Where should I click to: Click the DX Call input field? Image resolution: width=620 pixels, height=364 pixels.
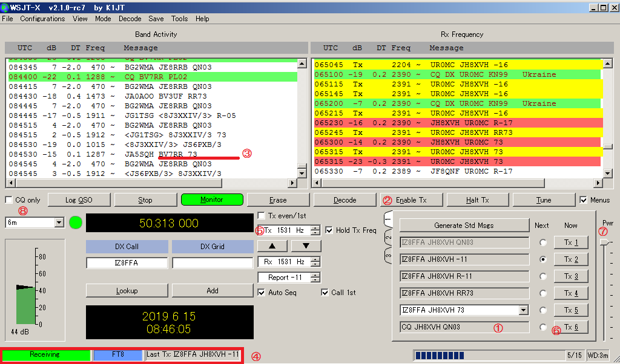click(x=127, y=263)
